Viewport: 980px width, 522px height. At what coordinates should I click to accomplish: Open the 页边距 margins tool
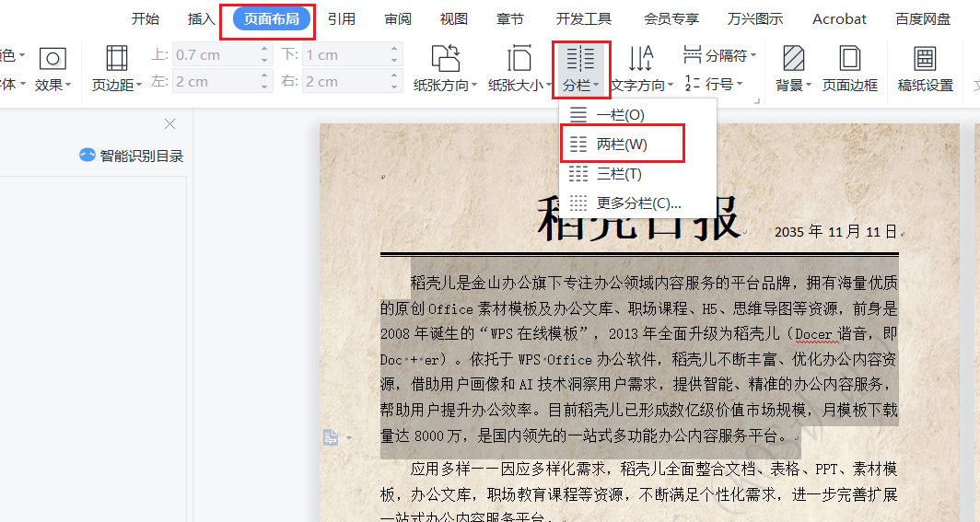(x=117, y=68)
